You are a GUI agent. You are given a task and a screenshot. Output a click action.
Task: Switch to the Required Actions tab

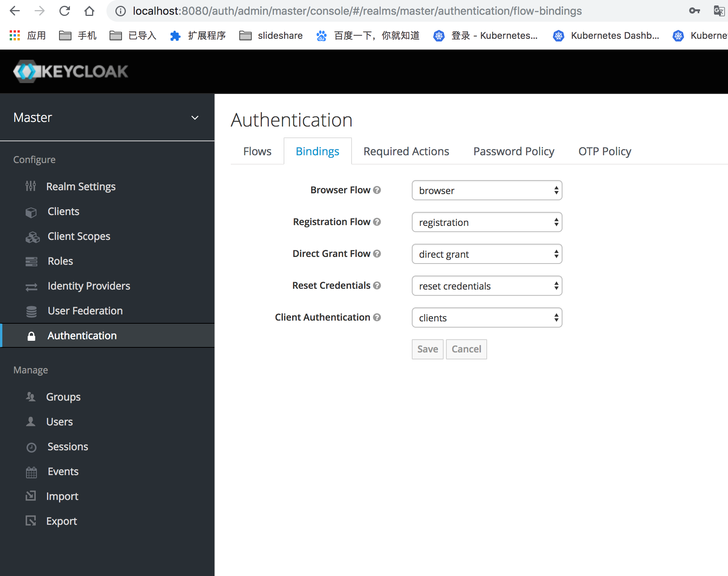click(406, 151)
